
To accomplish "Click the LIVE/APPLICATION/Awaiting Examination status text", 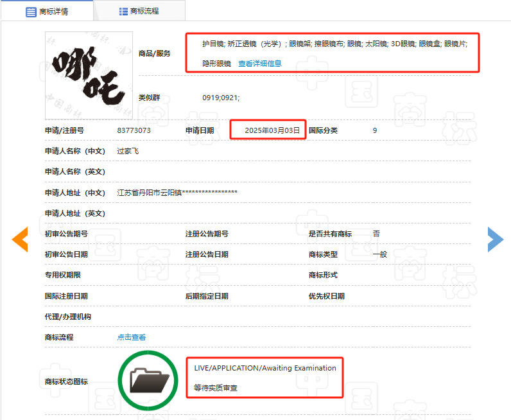I will (x=265, y=368).
